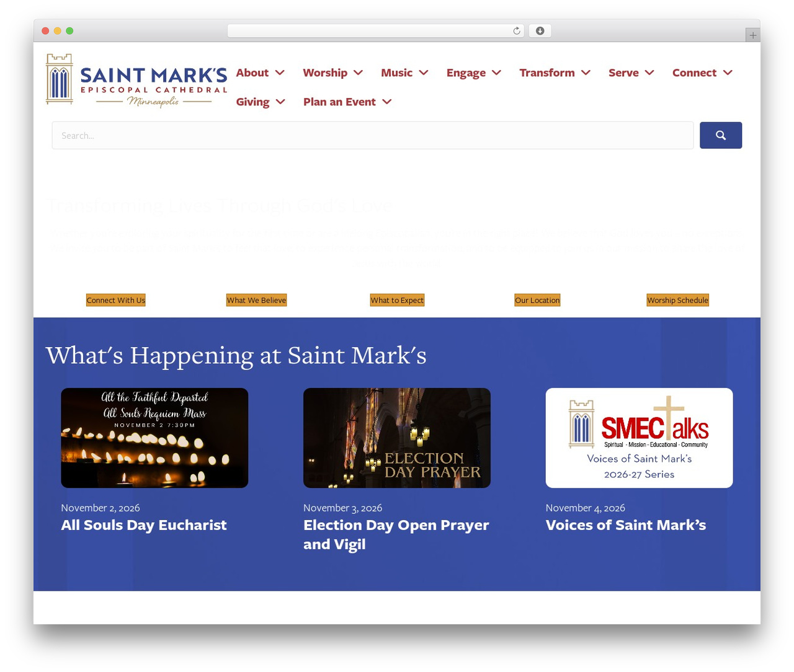
Task: Open the All Souls Requiem Mass thumbnail
Action: (x=154, y=438)
